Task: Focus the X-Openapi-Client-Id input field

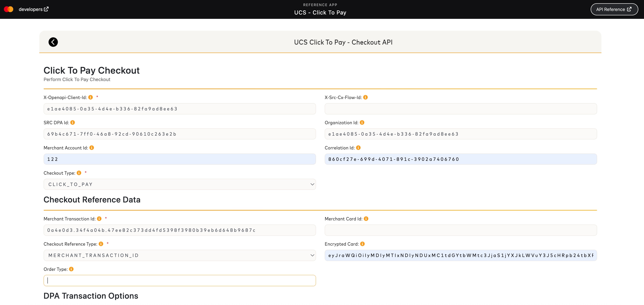Action: 179,109
